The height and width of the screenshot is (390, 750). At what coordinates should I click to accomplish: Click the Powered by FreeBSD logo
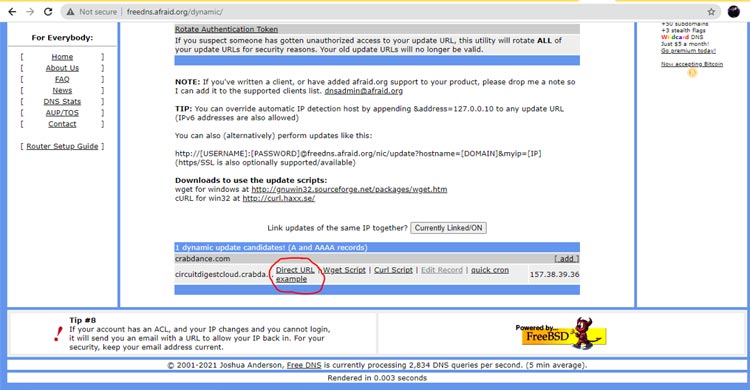pyautogui.click(x=561, y=333)
